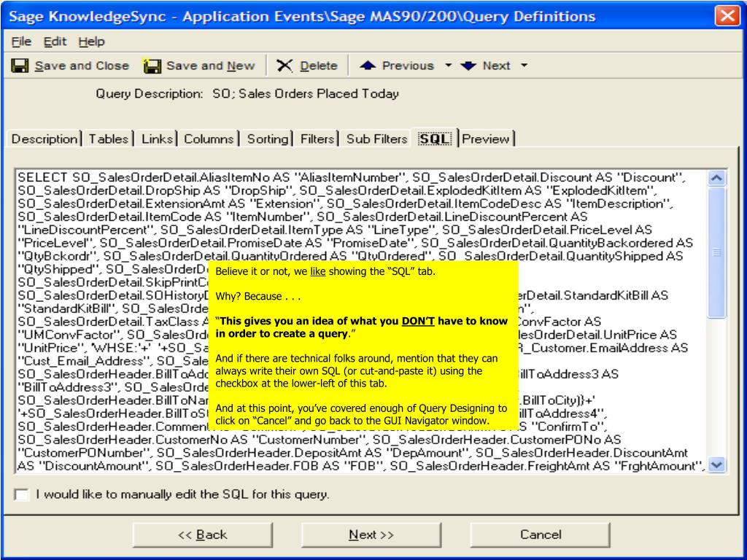Click the SQL scrollbar down arrow
Viewport: 747px width, 560px height.
click(x=716, y=464)
